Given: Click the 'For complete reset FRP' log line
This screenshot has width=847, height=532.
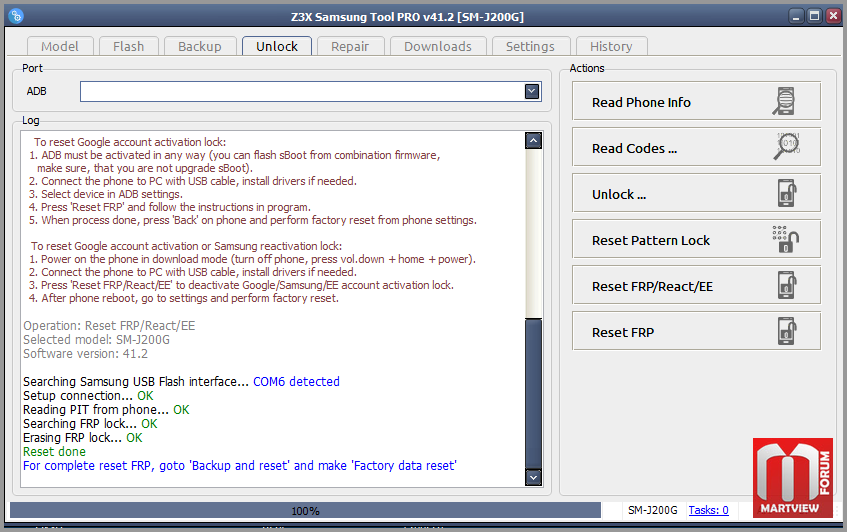Looking at the screenshot, I should click(x=240, y=466).
